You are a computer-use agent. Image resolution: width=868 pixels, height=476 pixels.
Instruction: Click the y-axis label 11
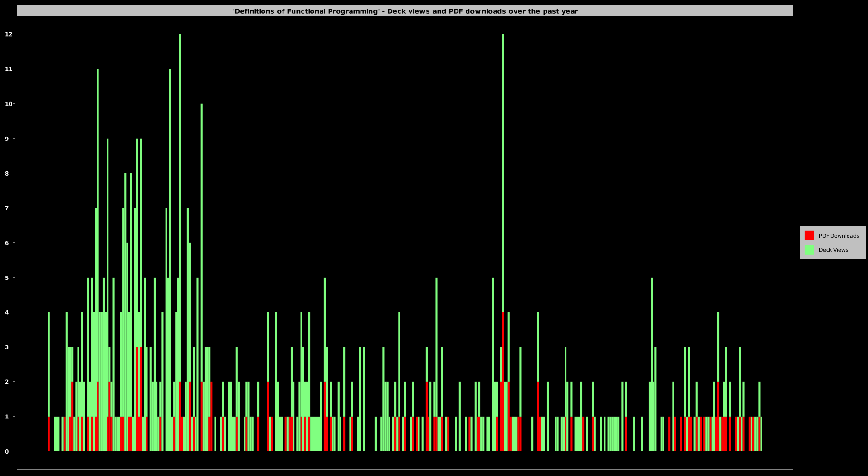pos(9,69)
